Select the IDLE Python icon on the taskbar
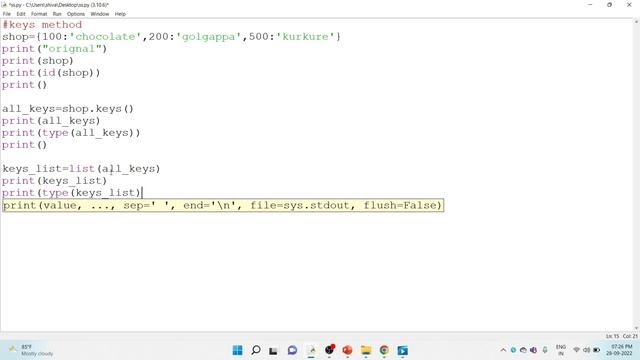Screen dimensions: 640x360 coord(311,350)
